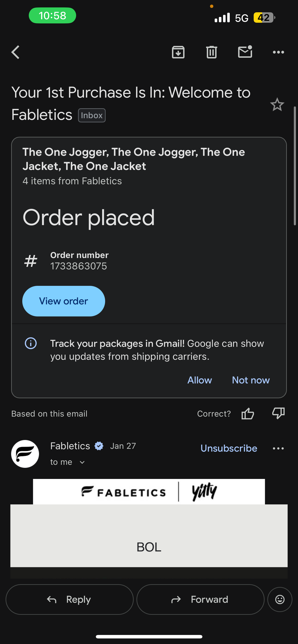298x644 pixels.
Task: Star this Fabletics email
Action: [277, 105]
